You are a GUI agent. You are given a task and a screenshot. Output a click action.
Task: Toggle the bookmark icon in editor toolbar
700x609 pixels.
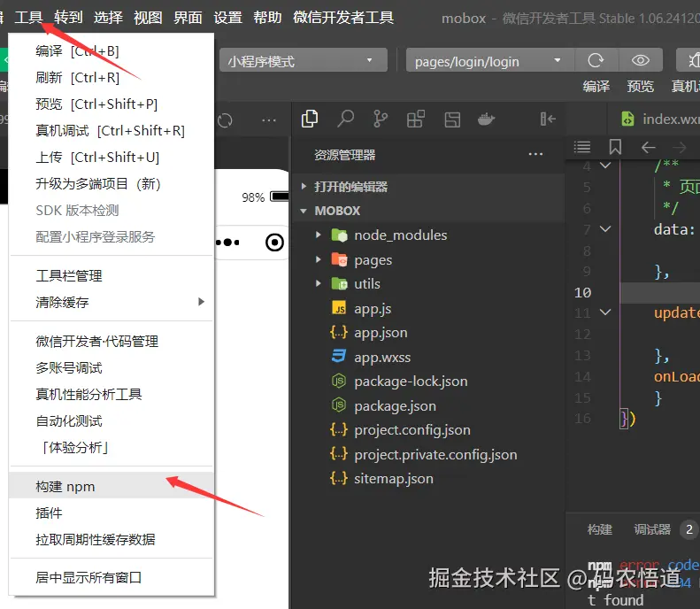pos(615,147)
